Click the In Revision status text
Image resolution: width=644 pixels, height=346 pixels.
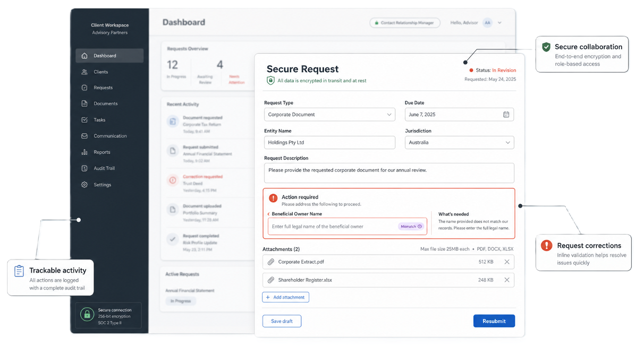(504, 70)
